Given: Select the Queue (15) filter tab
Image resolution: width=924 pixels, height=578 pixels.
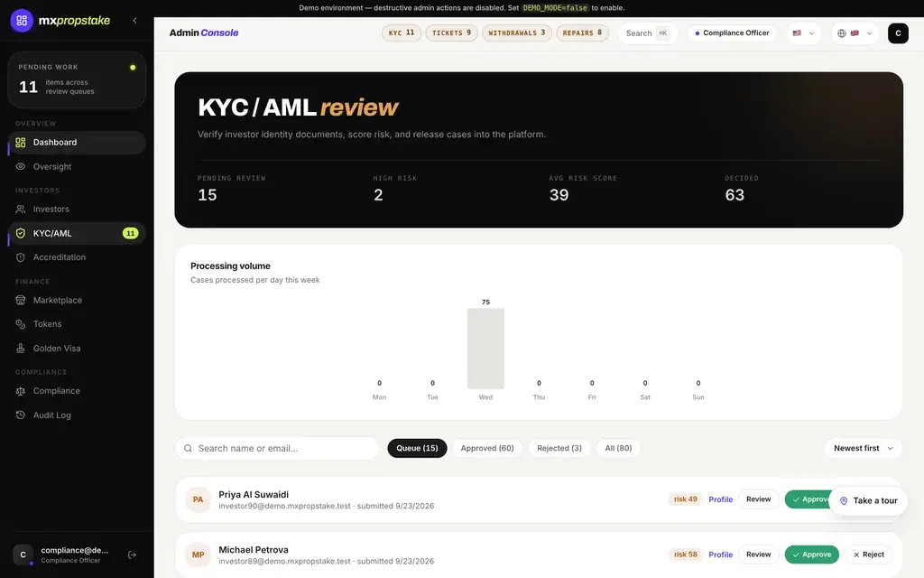Looking at the screenshot, I should click(x=417, y=448).
